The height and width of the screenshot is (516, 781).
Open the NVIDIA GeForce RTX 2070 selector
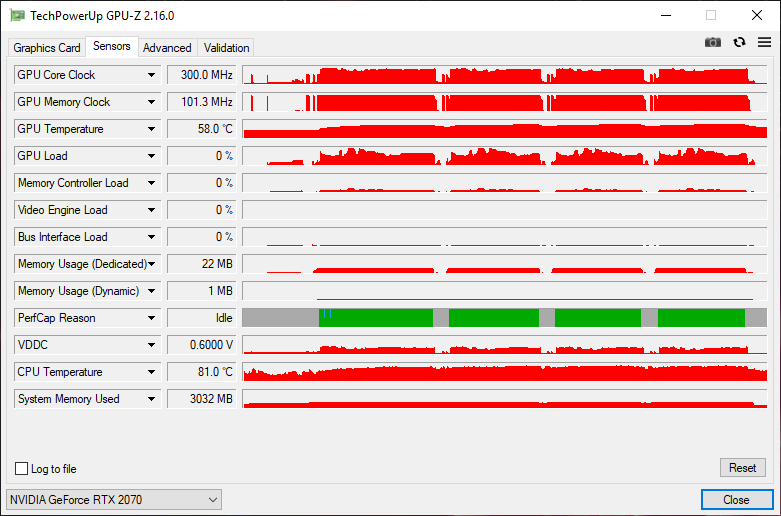tap(114, 500)
